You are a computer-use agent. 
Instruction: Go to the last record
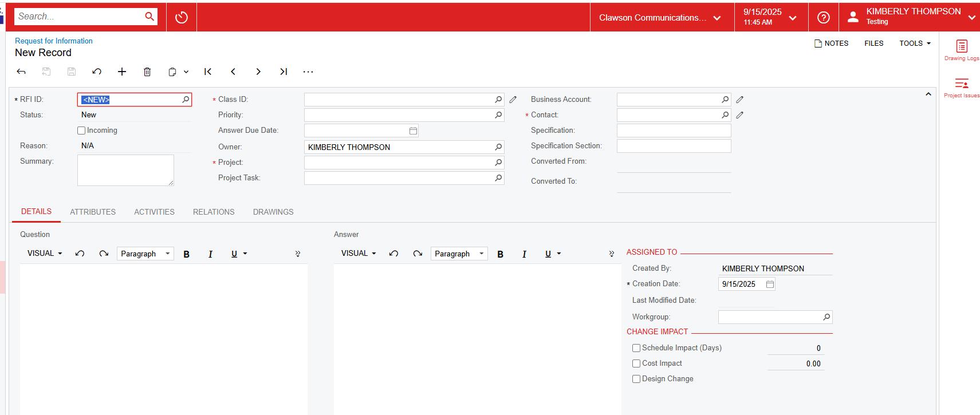[284, 72]
